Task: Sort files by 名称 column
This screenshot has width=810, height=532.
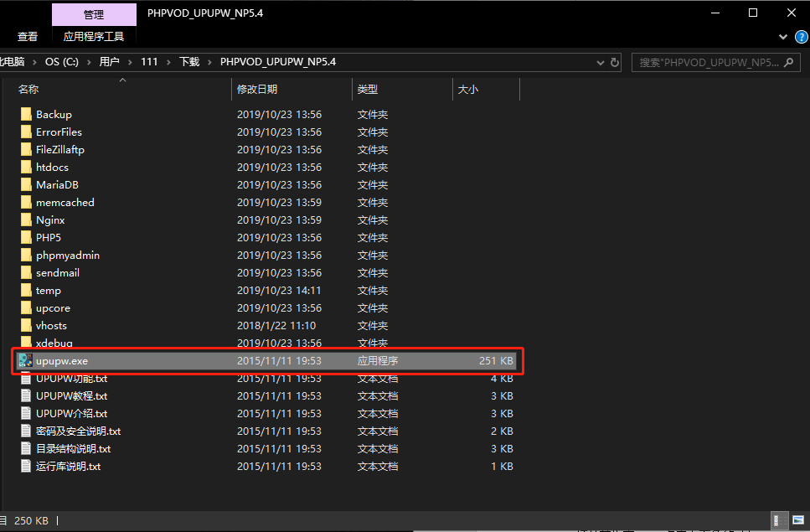Action: (28, 90)
